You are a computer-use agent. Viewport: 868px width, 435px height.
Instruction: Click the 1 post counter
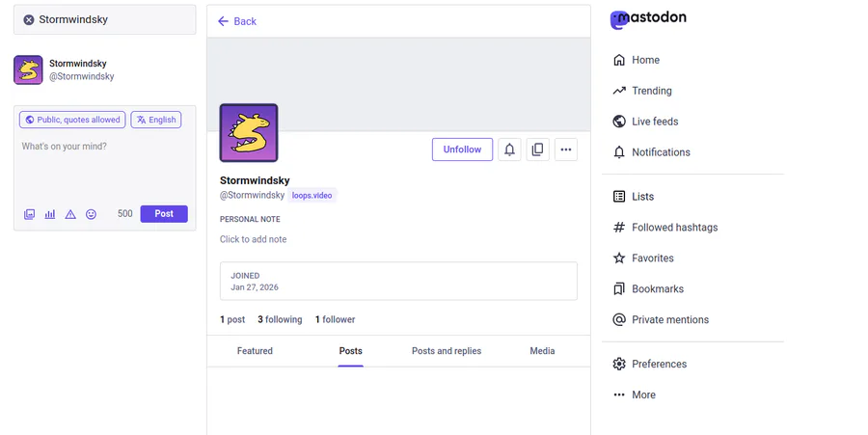pos(232,319)
